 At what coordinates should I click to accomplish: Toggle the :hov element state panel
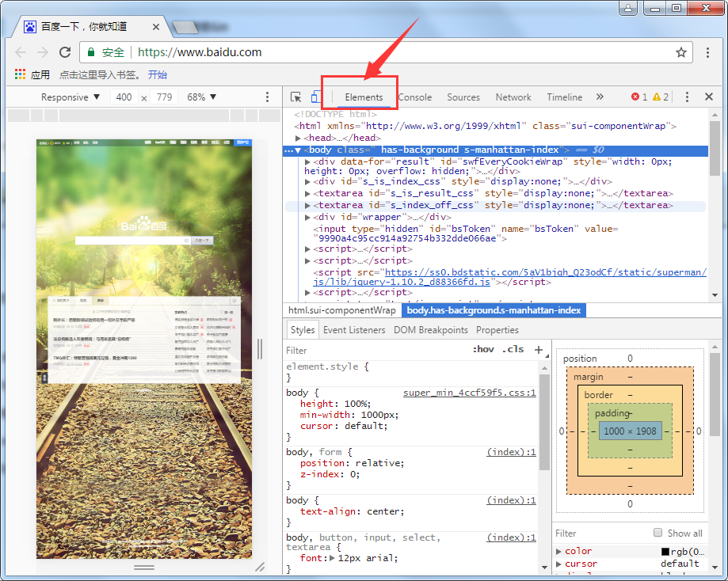pyautogui.click(x=483, y=350)
